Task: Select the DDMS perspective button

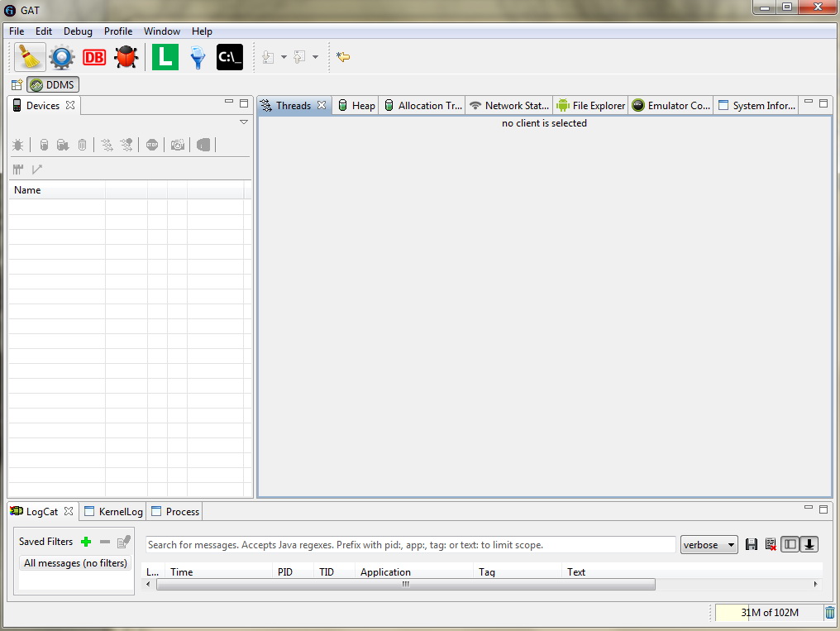Action: point(53,84)
